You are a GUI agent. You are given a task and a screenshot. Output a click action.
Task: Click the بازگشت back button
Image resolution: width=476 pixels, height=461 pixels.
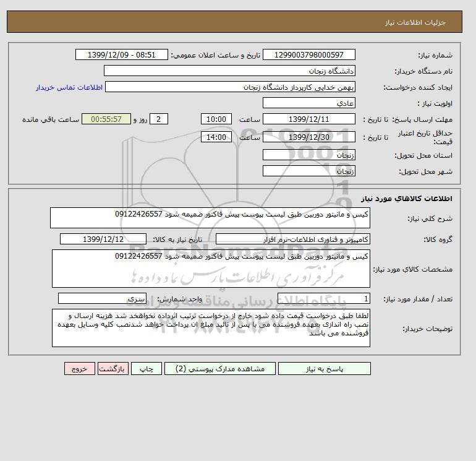113,369
